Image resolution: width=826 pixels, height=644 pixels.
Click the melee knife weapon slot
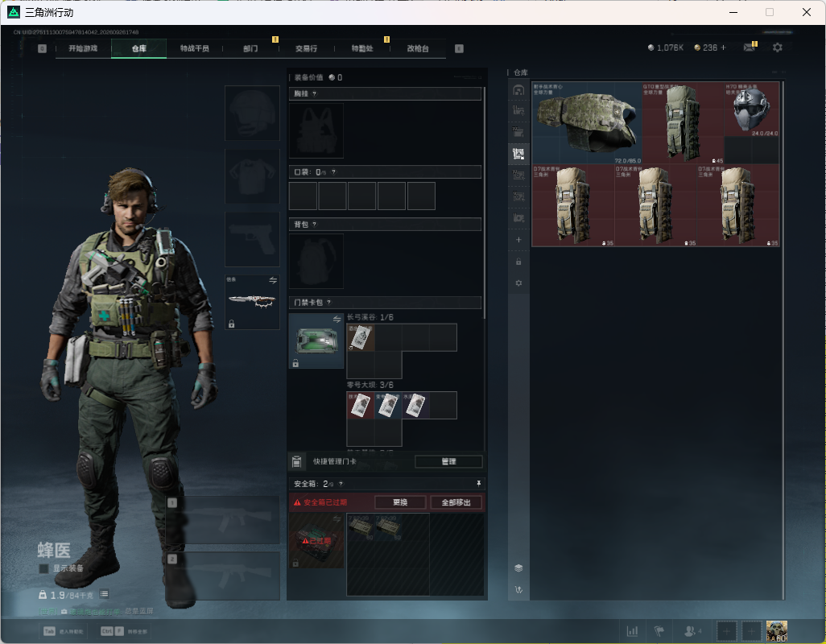252,302
